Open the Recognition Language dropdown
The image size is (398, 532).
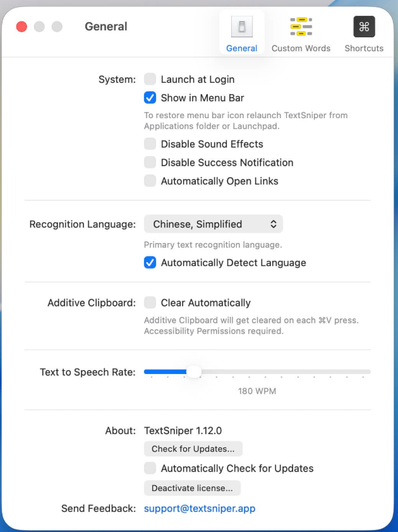click(213, 224)
